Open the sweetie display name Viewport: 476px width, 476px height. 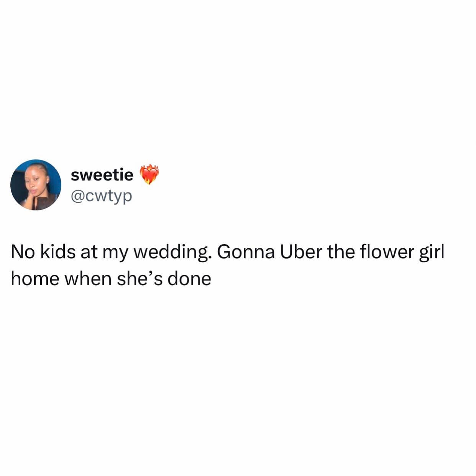[x=102, y=175]
